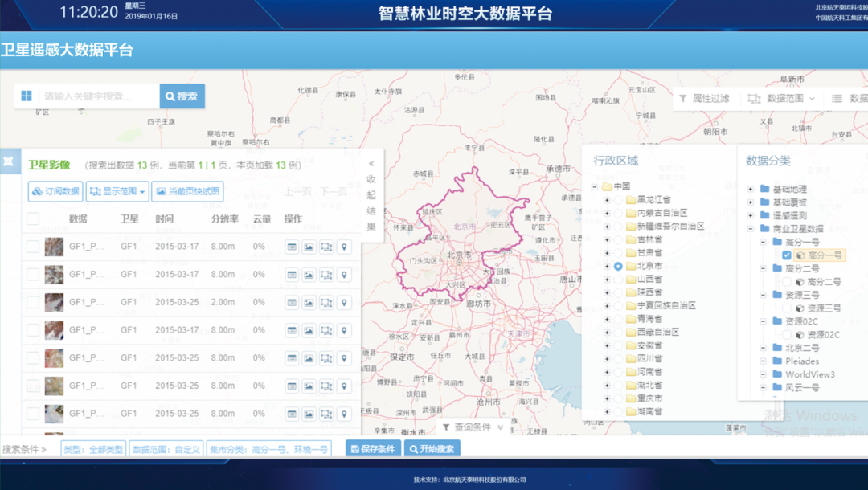Click the 订阅数据 subscribe button
Screen dimensions: 868x490
pos(55,191)
